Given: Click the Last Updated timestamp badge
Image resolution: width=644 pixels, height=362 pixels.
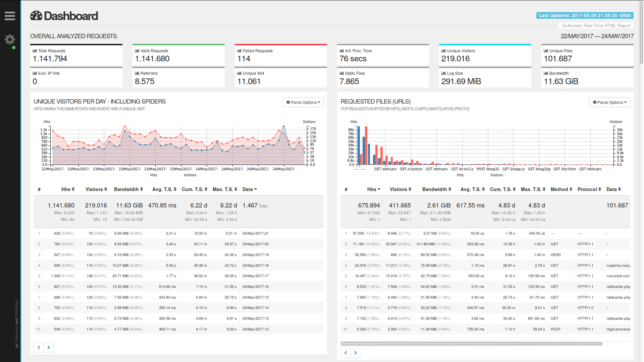Looking at the screenshot, I should (x=585, y=15).
